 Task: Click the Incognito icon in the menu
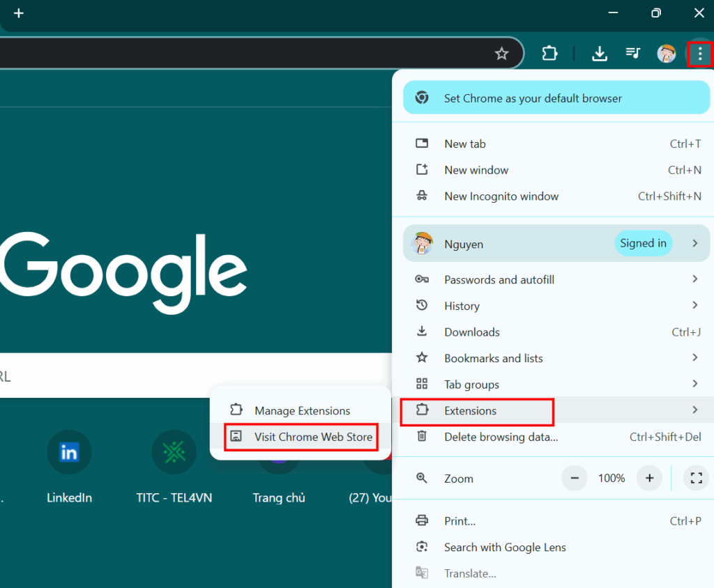(422, 196)
